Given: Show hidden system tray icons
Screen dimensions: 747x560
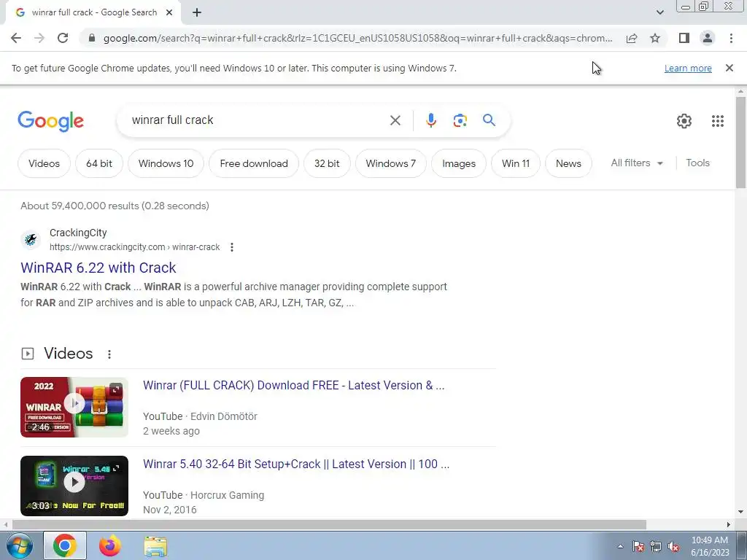Looking at the screenshot, I should [x=620, y=546].
